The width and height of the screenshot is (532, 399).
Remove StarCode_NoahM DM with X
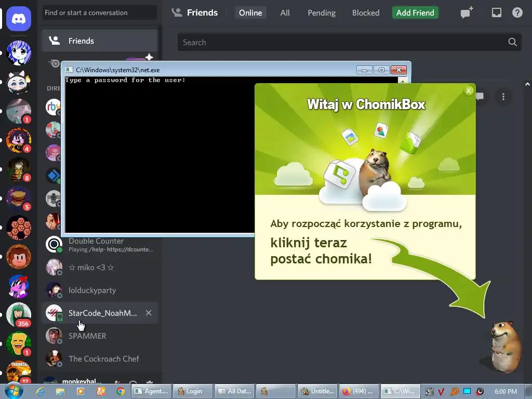148,313
